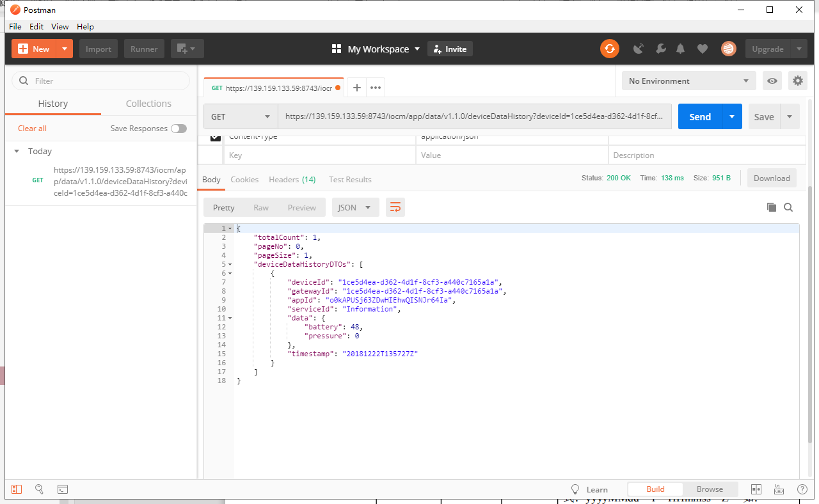
Task: Click the blue Send button
Action: (x=700, y=117)
